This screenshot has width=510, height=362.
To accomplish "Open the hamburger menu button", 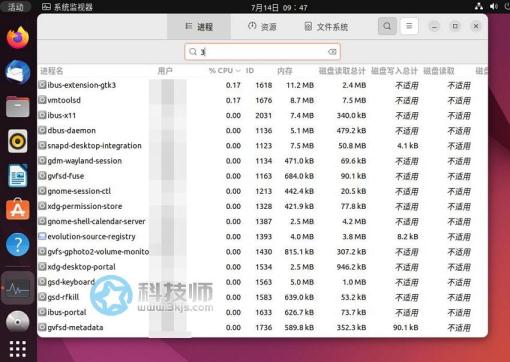I will pyautogui.click(x=409, y=26).
